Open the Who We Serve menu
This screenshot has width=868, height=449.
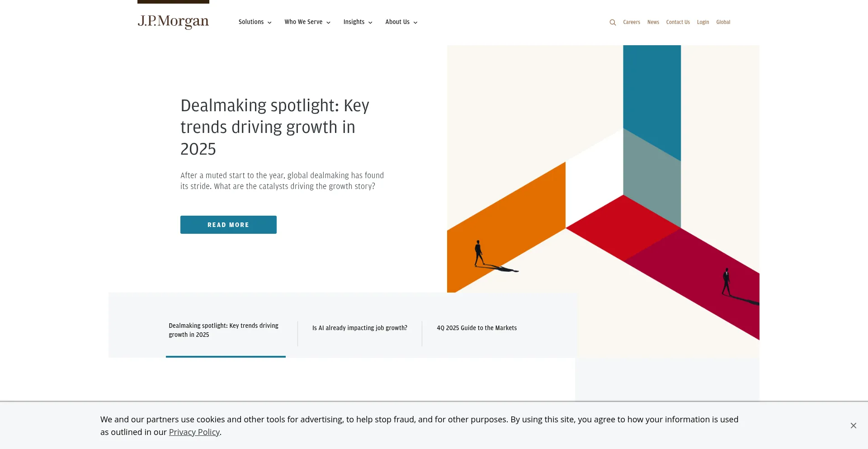pyautogui.click(x=307, y=22)
